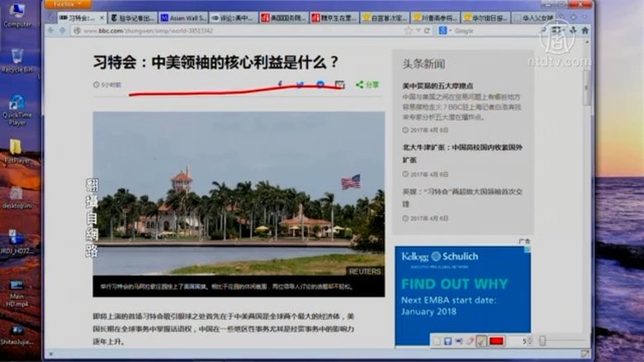Click the Messenger share icon
Image resolution: width=644 pixels, height=362 pixels.
point(320,84)
